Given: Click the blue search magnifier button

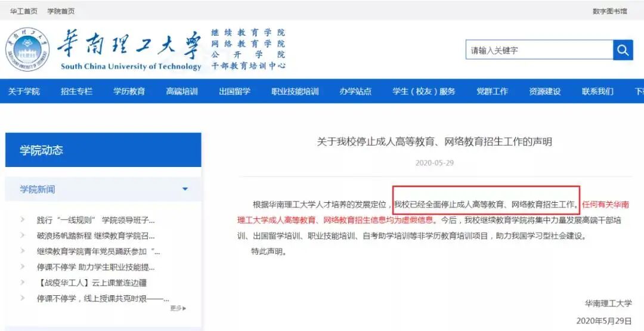Looking at the screenshot, I should click(x=623, y=50).
